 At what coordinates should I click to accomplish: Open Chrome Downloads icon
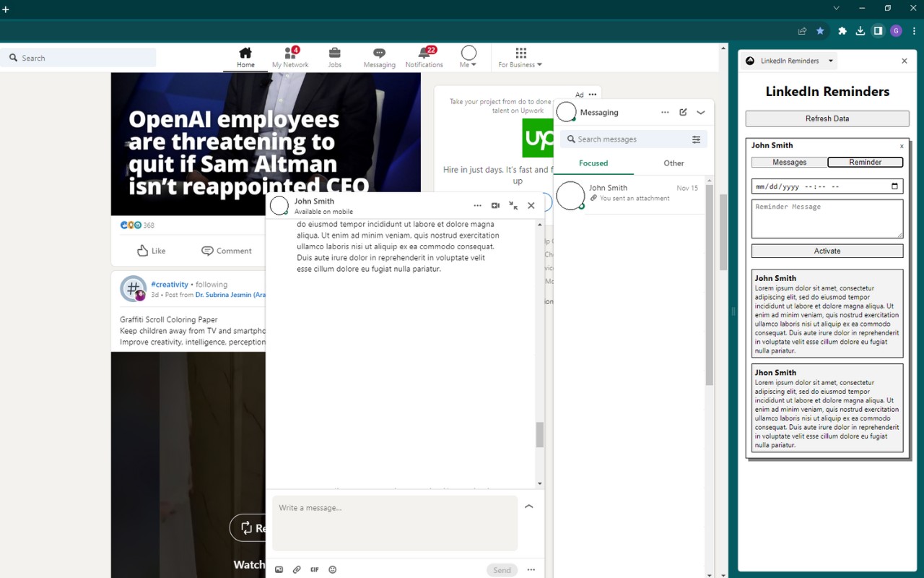pos(860,31)
